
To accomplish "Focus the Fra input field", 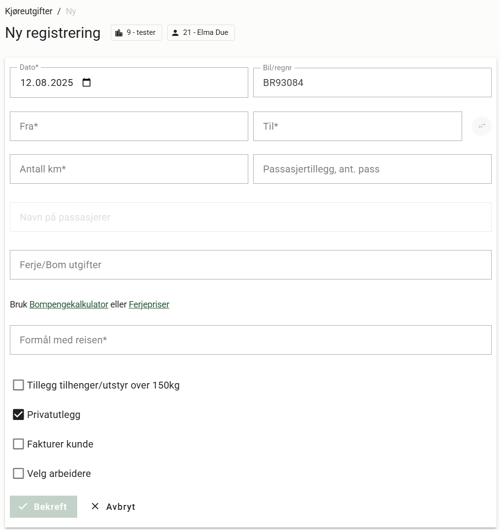I will tap(129, 126).
